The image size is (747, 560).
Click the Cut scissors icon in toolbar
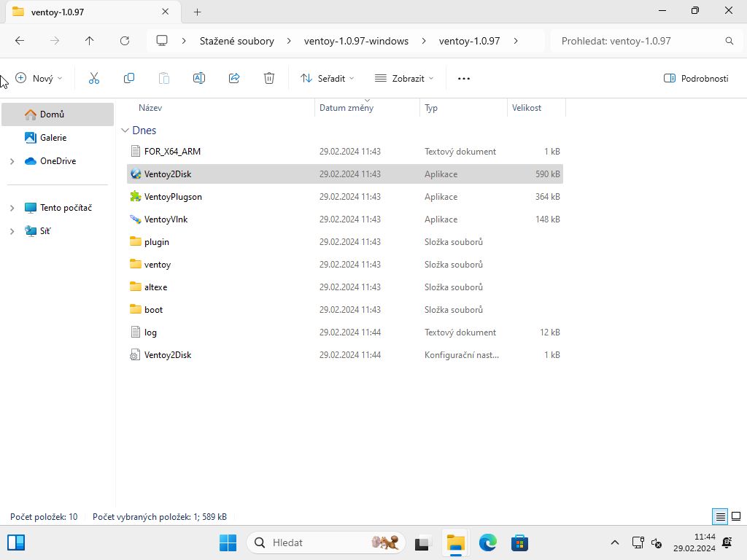(94, 78)
